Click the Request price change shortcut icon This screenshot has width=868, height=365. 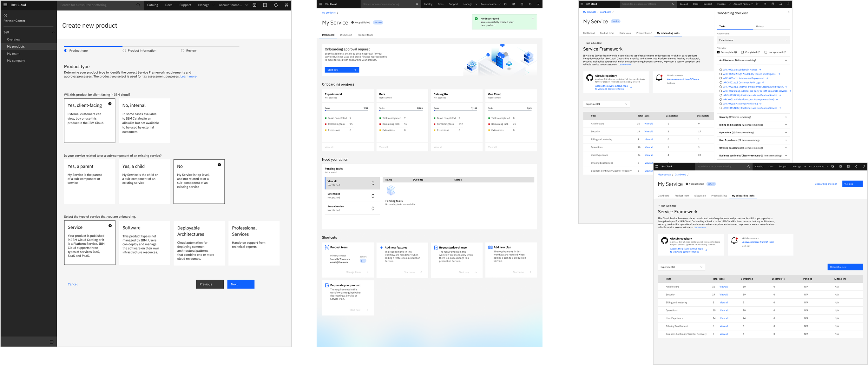coord(436,247)
